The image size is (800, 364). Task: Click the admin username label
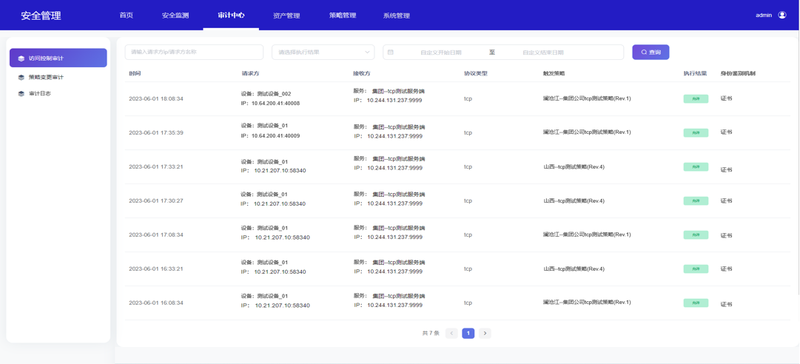764,15
